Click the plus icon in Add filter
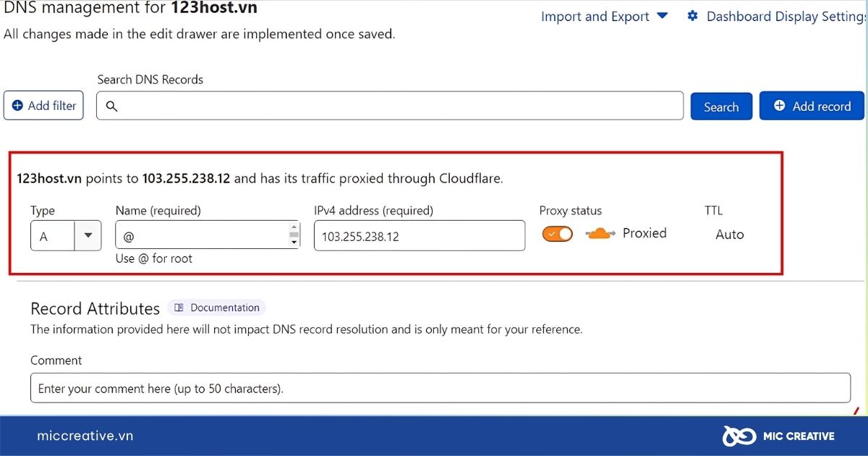The width and height of the screenshot is (868, 456). click(17, 106)
